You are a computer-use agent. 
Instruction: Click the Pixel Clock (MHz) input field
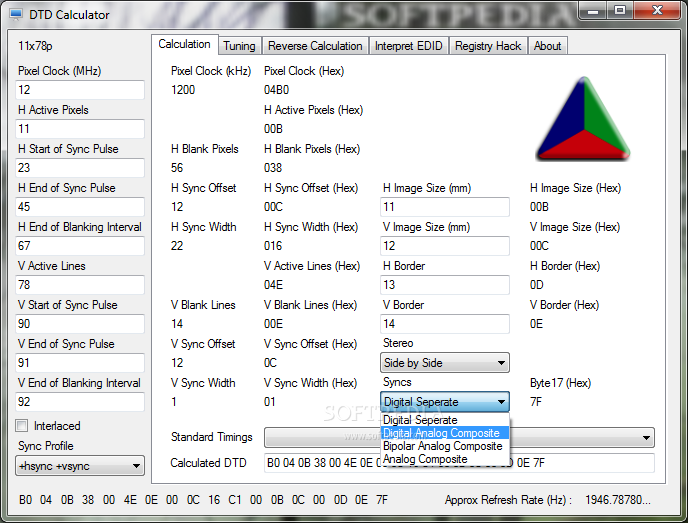80,90
